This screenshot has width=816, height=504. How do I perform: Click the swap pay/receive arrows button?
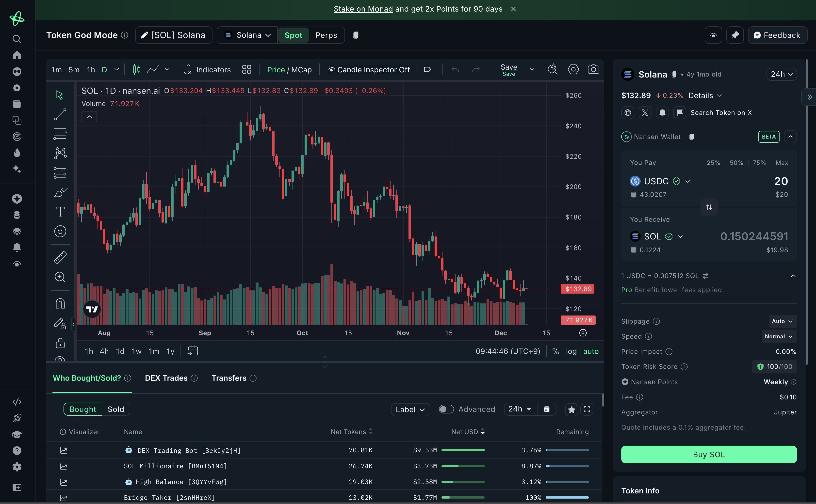point(709,207)
